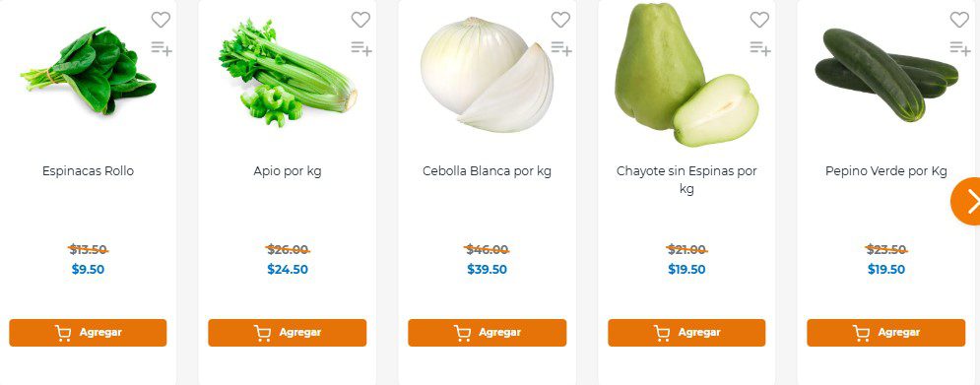The image size is (980, 385).
Task: Click add-to-list icon on Pepino Verde
Action: pyautogui.click(x=960, y=48)
